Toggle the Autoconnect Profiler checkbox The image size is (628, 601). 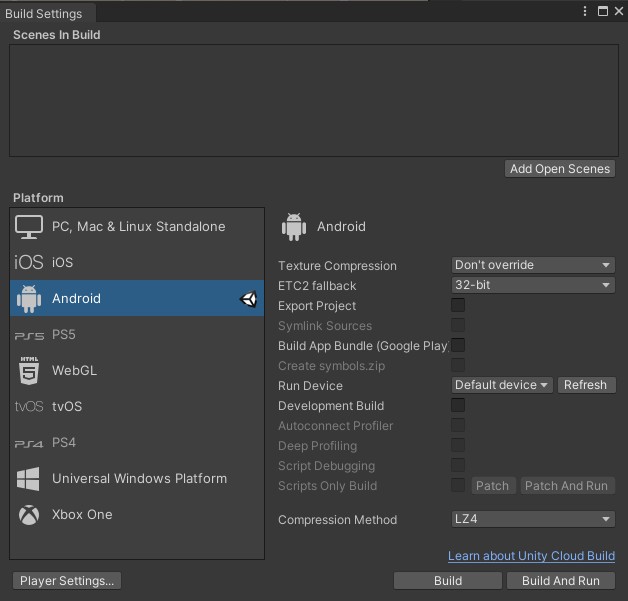click(458, 425)
